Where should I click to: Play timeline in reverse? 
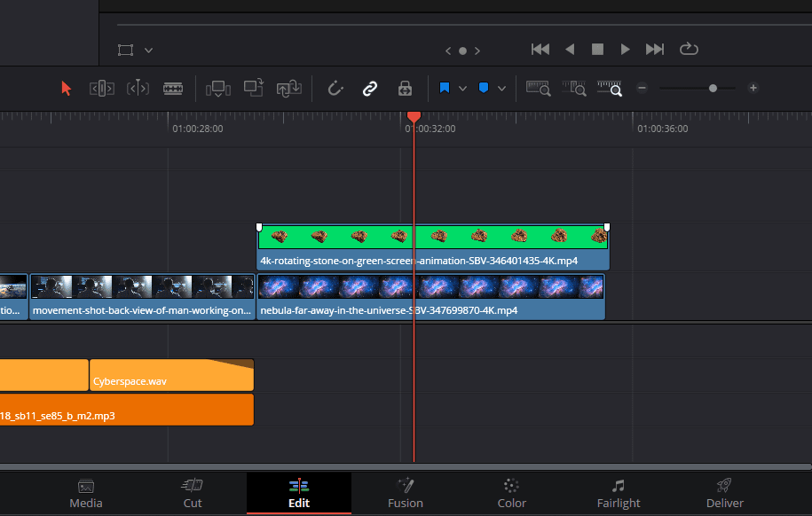[x=570, y=49]
